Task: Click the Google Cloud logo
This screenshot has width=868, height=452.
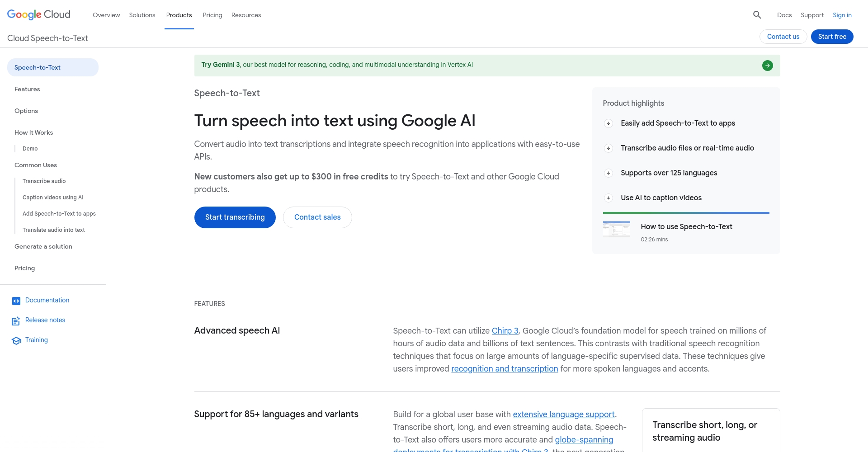Action: [x=38, y=14]
